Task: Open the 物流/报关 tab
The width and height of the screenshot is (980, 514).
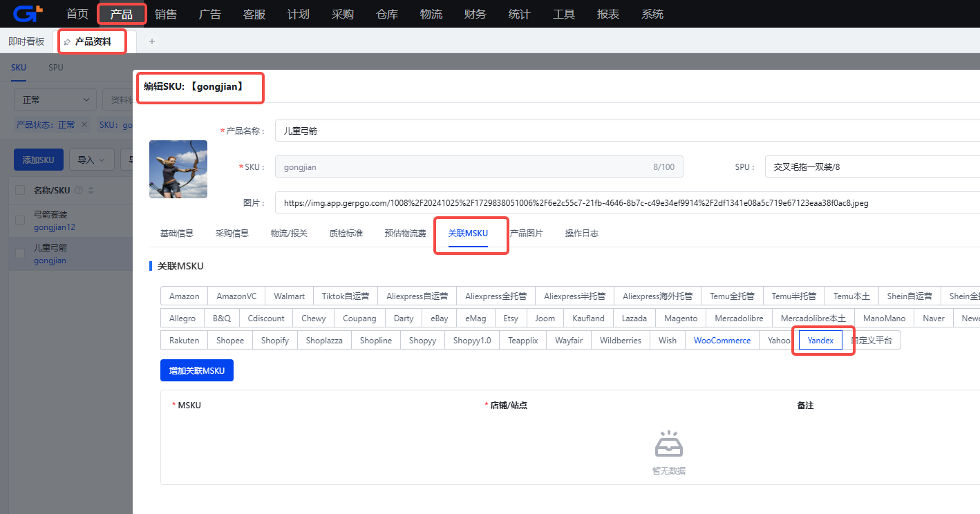Action: pyautogui.click(x=289, y=234)
